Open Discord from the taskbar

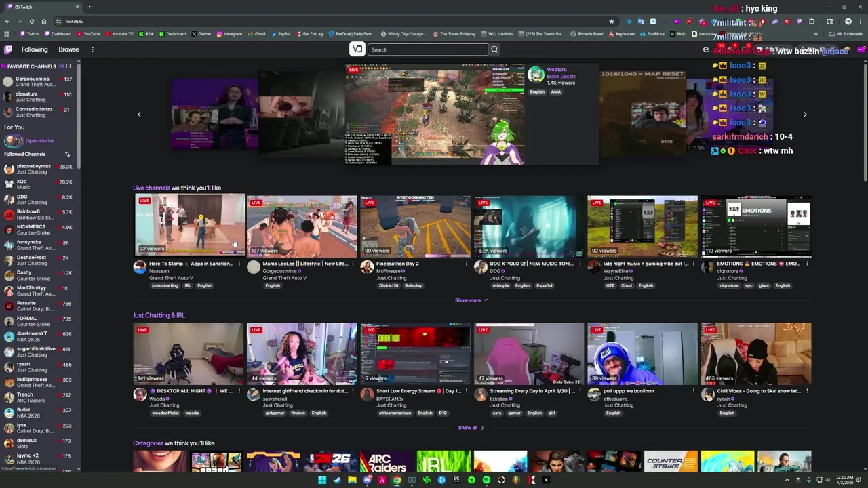(367, 480)
